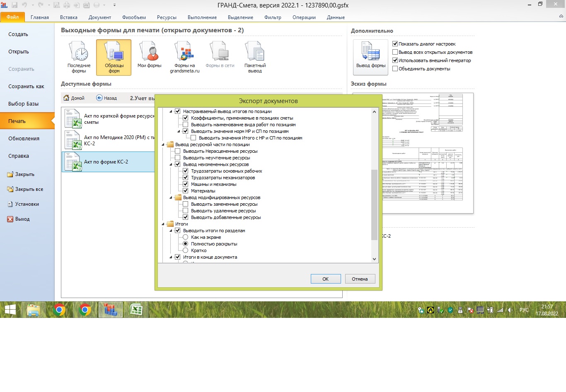Click the ГРАНД-Смета taskbar icon
The height and width of the screenshot is (392, 566).
[111, 310]
